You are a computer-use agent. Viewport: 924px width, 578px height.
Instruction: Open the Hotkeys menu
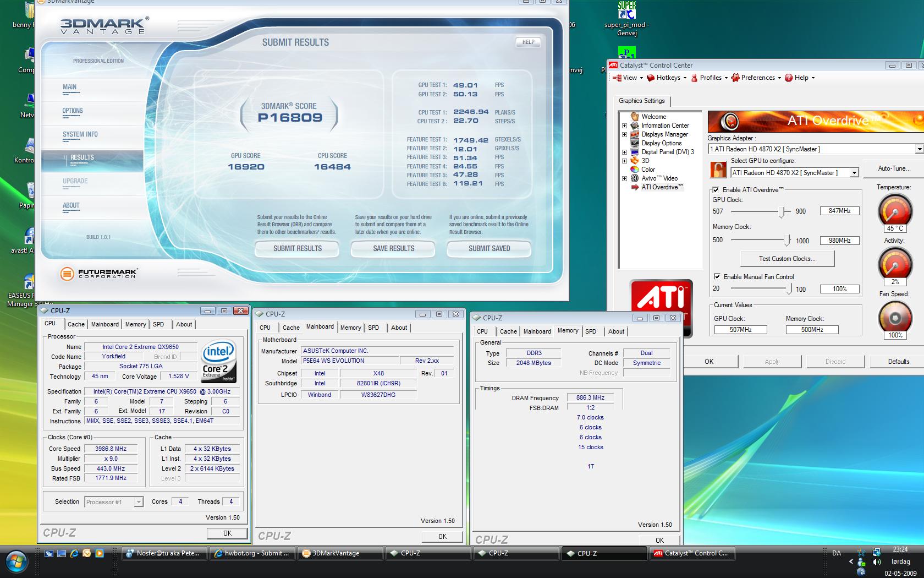[667, 78]
